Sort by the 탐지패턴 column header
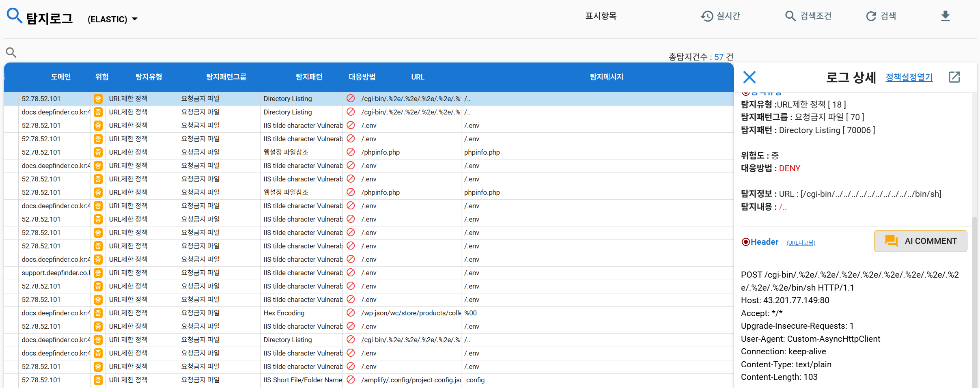 [x=309, y=77]
